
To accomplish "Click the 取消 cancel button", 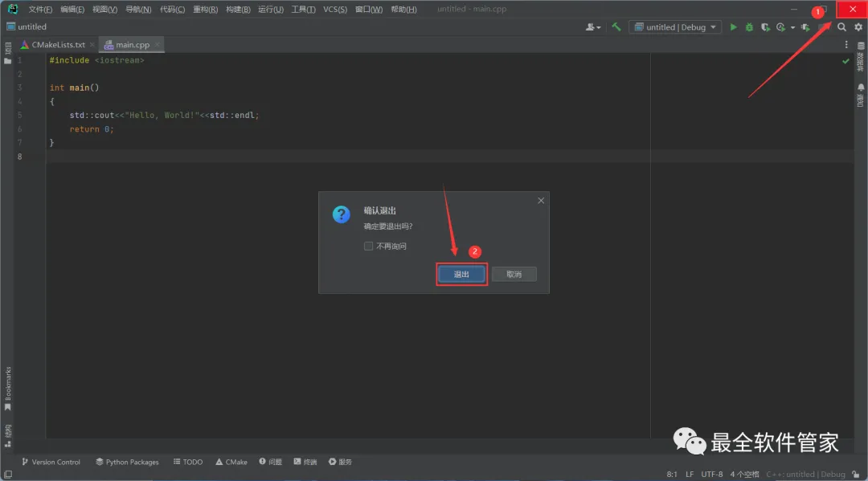I will 514,274.
